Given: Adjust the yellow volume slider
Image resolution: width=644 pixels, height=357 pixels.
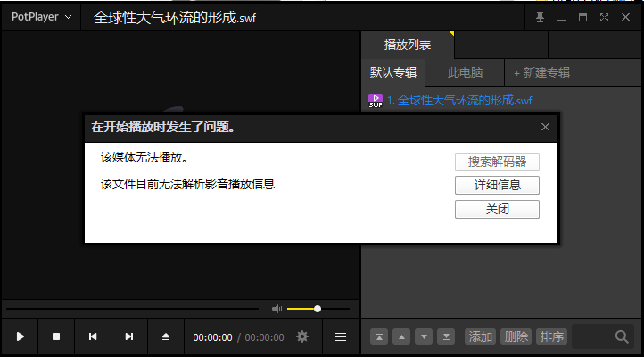Looking at the screenshot, I should coord(317,309).
